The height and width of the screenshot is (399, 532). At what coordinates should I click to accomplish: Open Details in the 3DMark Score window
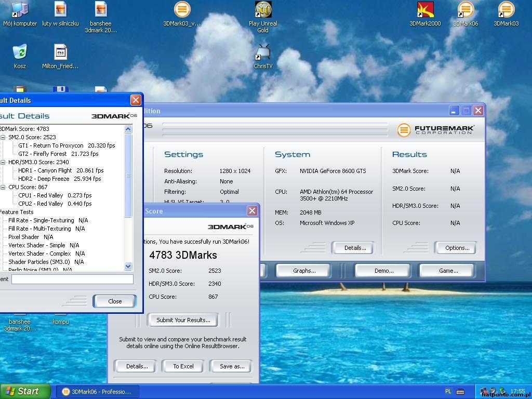pyautogui.click(x=136, y=366)
